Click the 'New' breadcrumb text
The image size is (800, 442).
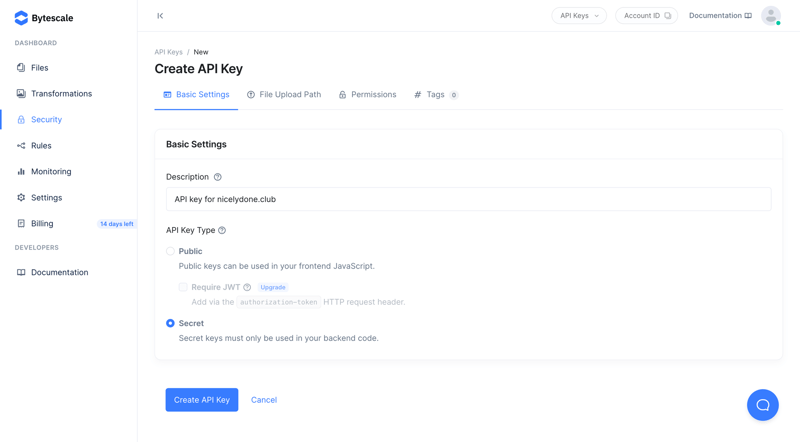click(201, 52)
